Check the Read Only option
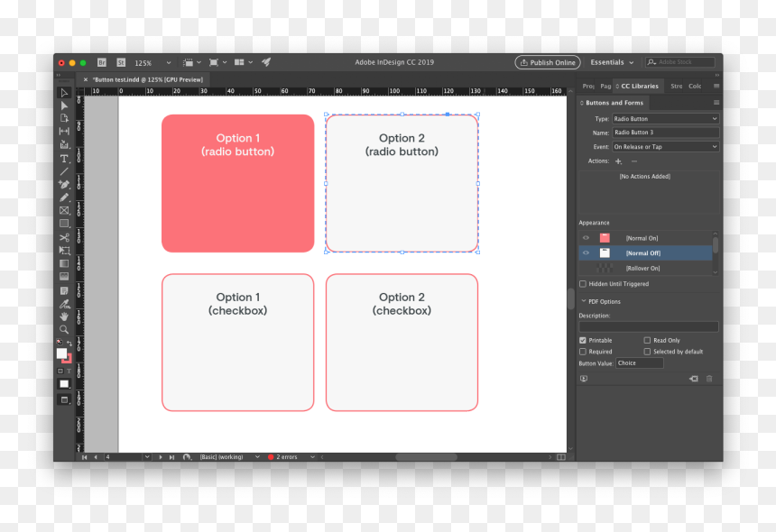 click(647, 340)
